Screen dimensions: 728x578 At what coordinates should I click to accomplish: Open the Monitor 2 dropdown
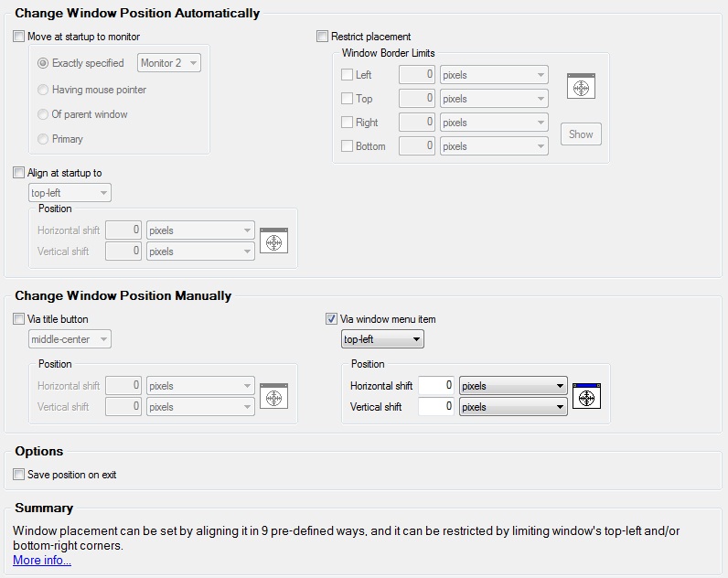[169, 63]
